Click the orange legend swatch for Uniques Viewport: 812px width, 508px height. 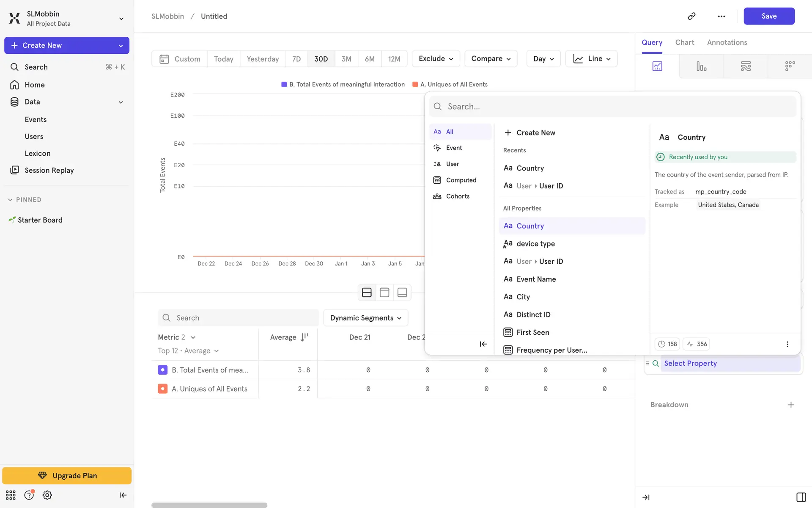pos(415,85)
